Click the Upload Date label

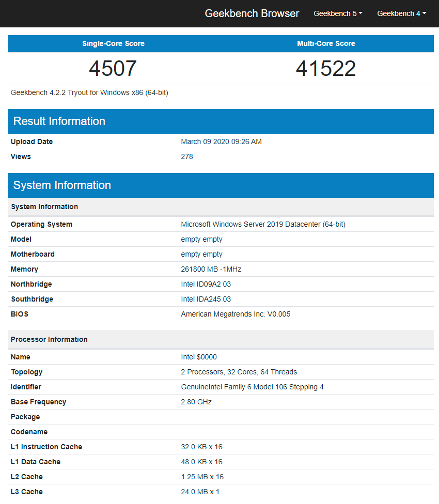click(32, 141)
